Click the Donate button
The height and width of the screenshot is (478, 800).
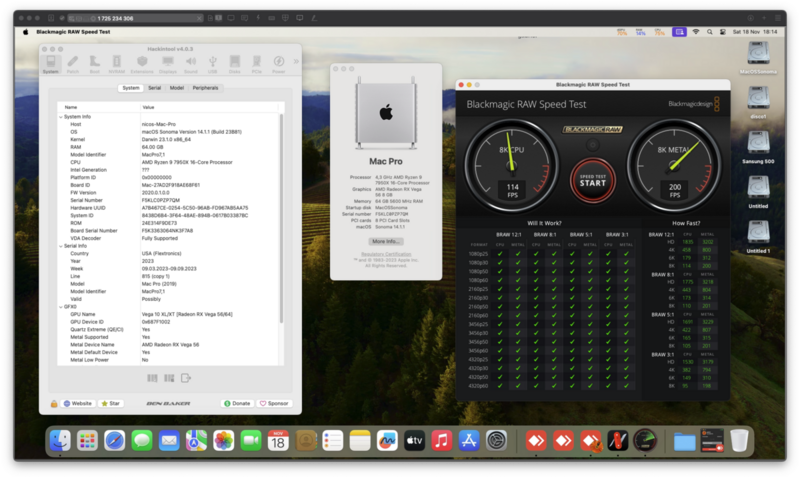[239, 403]
